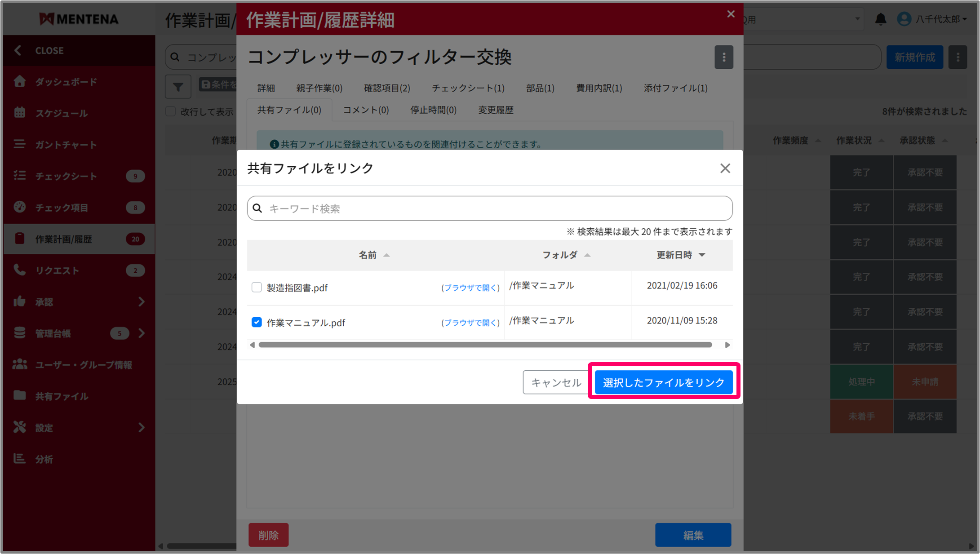The image size is (980, 554).
Task: Click the filter funnel icon
Action: click(x=178, y=86)
